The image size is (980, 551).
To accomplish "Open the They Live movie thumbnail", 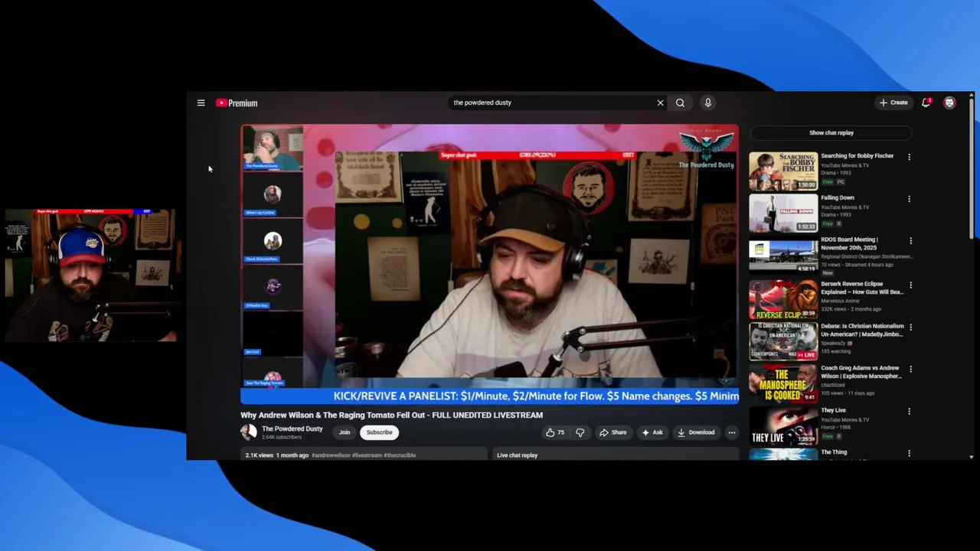I will [783, 425].
